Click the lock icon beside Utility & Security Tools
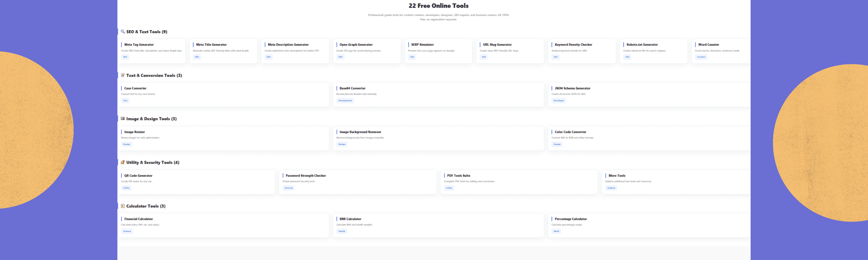This screenshot has width=868, height=260. [122, 162]
